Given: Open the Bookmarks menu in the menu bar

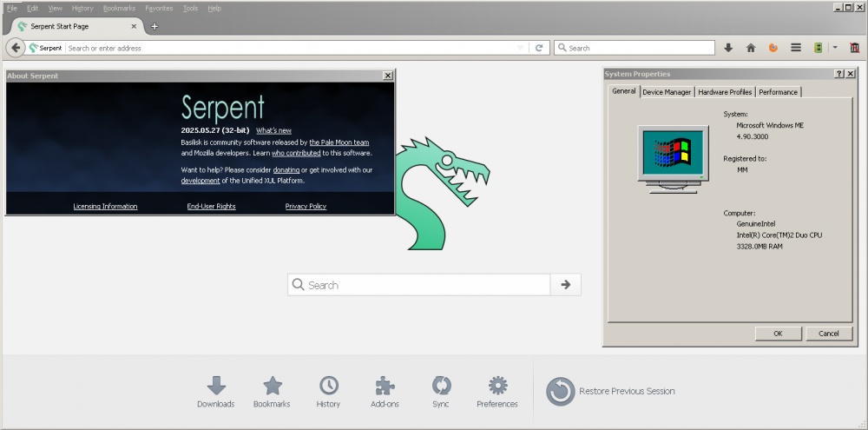Looking at the screenshot, I should point(119,8).
